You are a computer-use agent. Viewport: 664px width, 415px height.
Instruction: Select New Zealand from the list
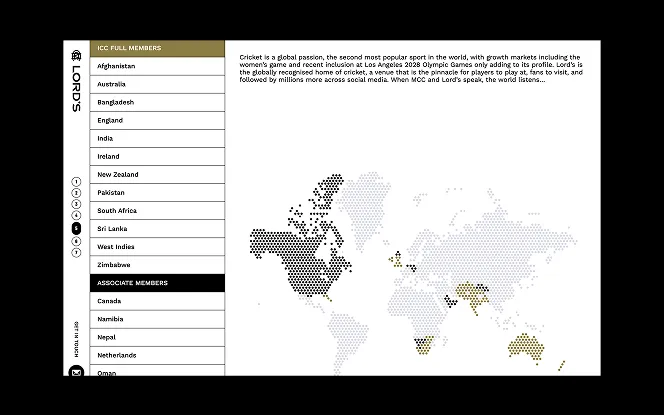(157, 174)
